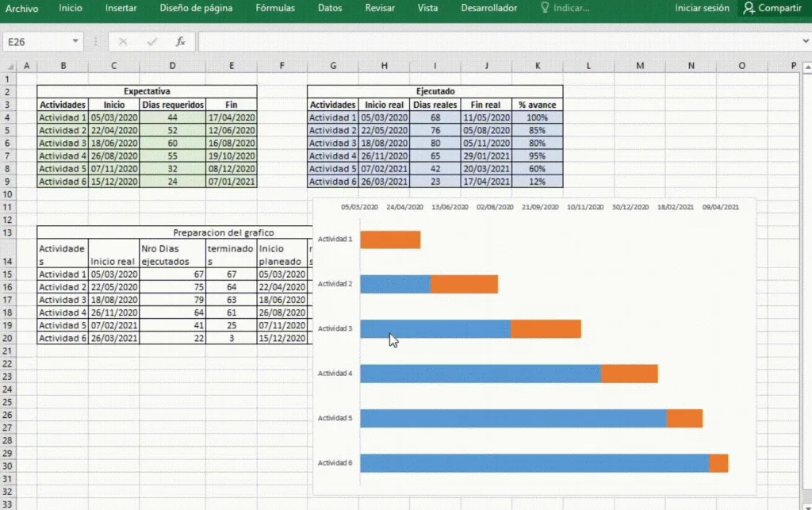Open the Fórmulas tab

tap(275, 8)
